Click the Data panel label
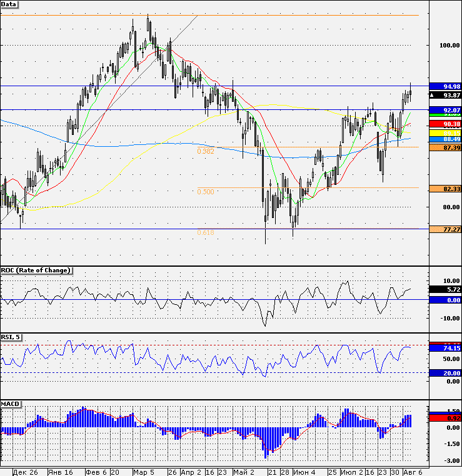Screen dimensions: 462x476 tap(9, 4)
